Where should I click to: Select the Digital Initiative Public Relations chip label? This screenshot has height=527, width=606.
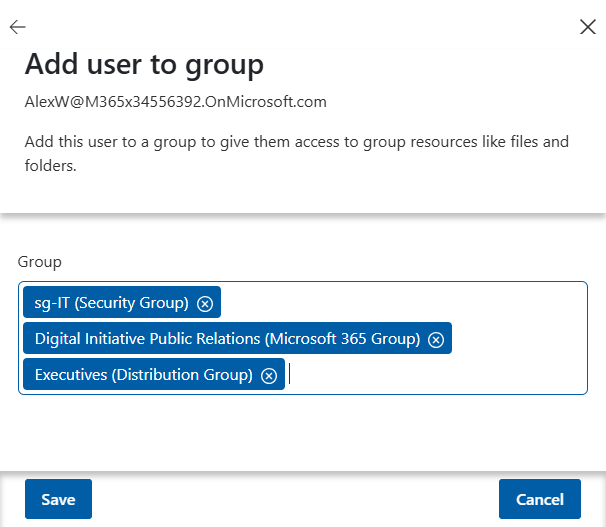tap(226, 339)
